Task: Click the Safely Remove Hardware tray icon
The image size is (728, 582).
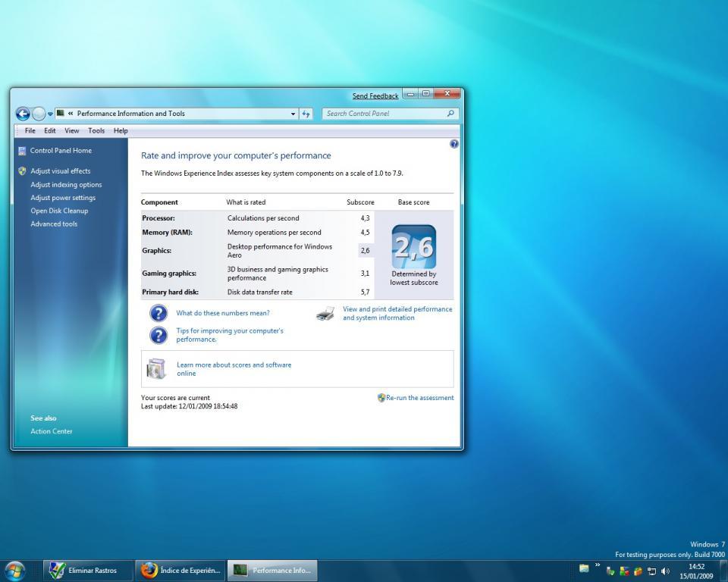Action: 611,571
